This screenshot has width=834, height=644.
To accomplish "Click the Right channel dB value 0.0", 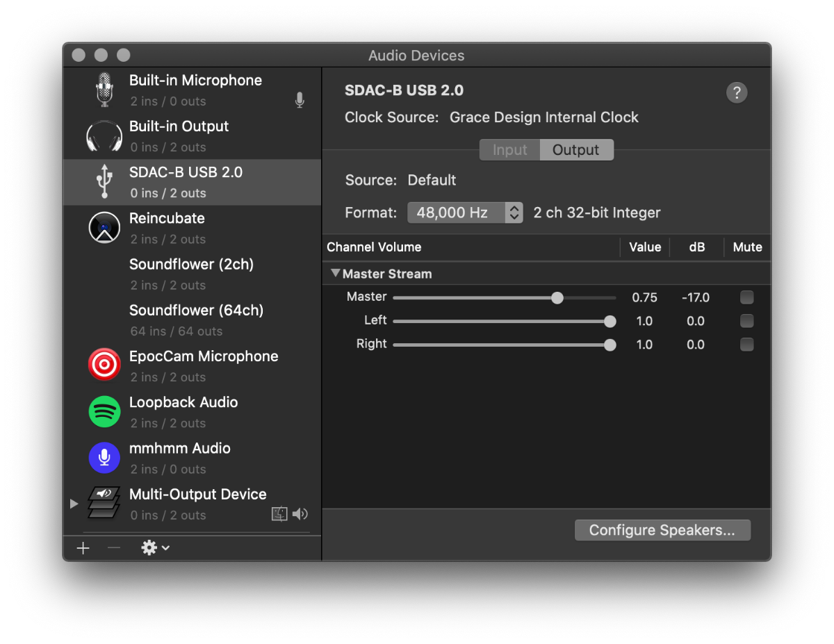I will [696, 345].
